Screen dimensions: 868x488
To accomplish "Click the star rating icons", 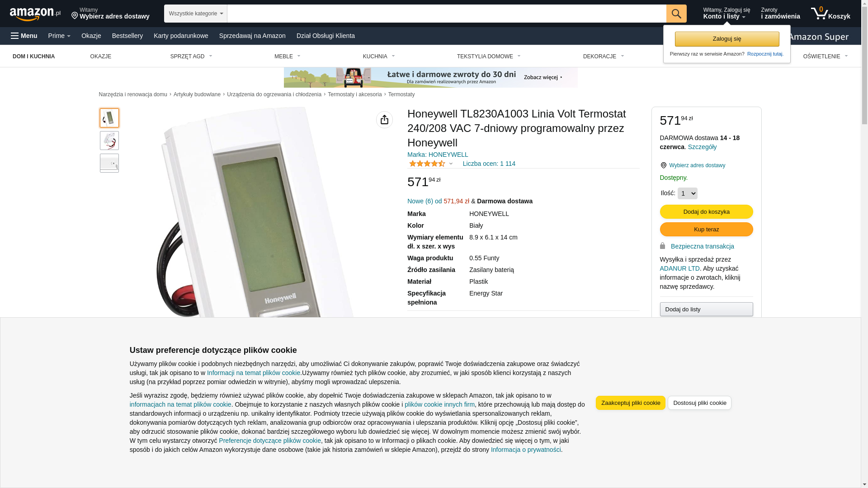I will click(x=427, y=164).
